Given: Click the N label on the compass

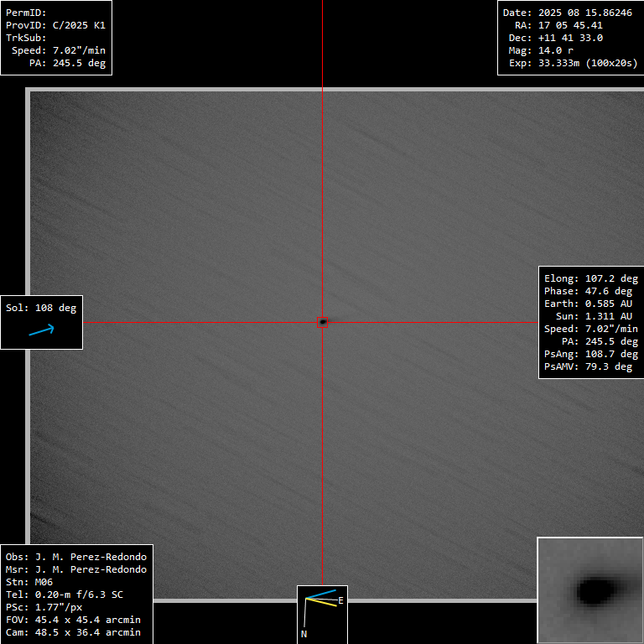Looking at the screenshot, I should click(x=304, y=634).
